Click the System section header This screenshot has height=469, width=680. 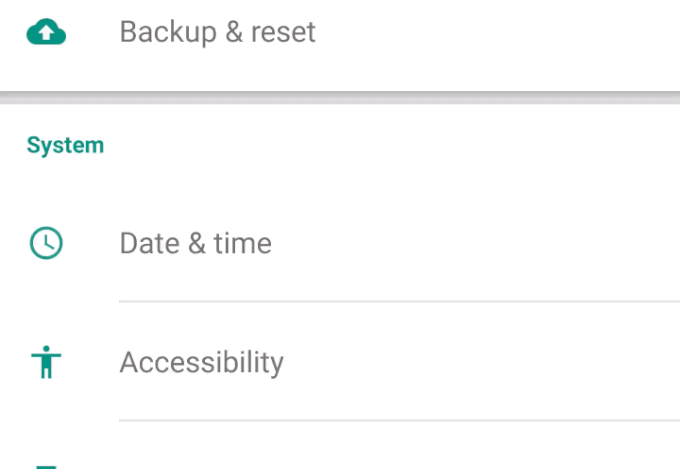65,145
